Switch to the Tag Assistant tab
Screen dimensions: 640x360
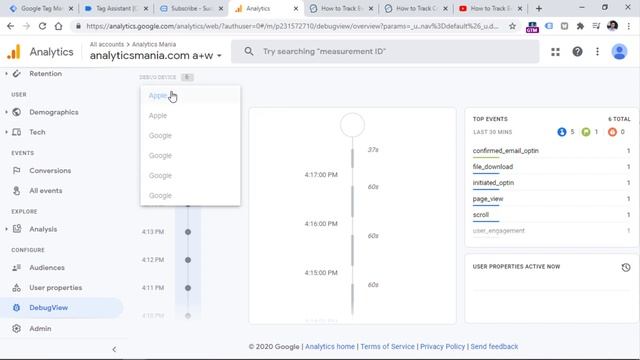click(x=116, y=8)
